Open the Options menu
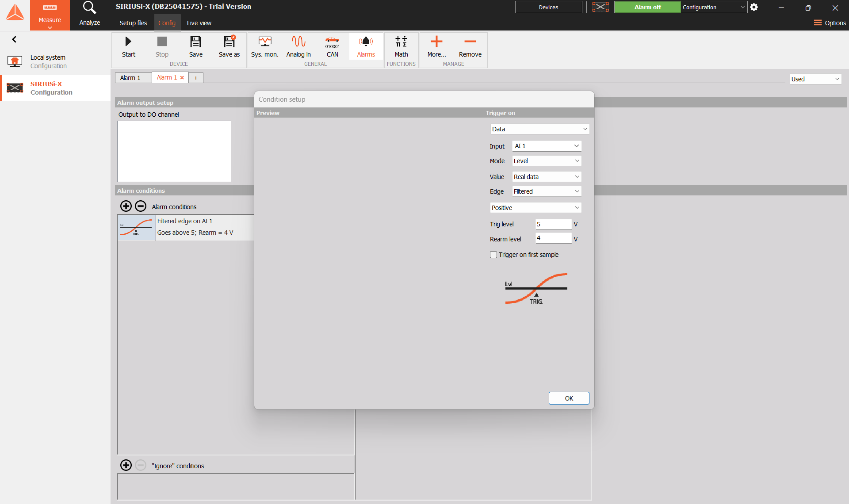 [x=830, y=23]
